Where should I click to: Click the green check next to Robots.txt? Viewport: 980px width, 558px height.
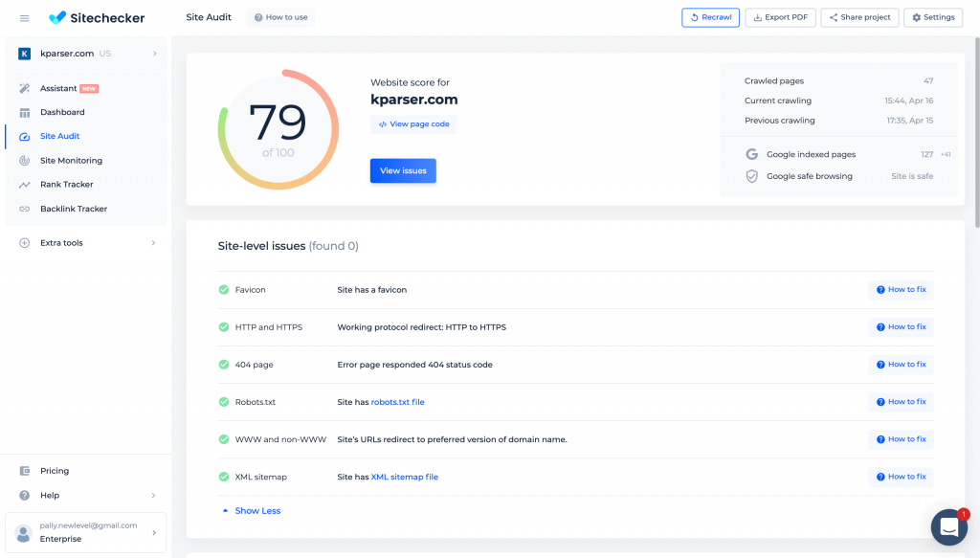(224, 402)
